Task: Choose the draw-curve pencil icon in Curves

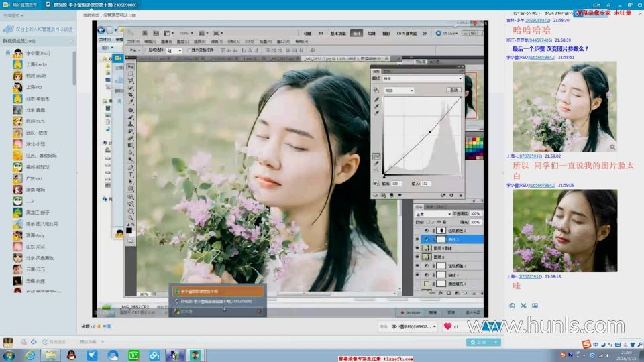Action: tap(376, 164)
